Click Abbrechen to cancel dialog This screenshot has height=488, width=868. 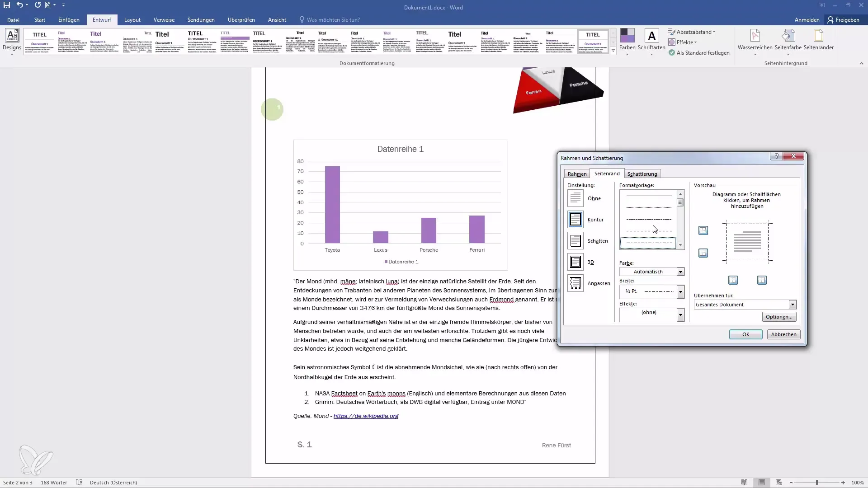coord(783,334)
